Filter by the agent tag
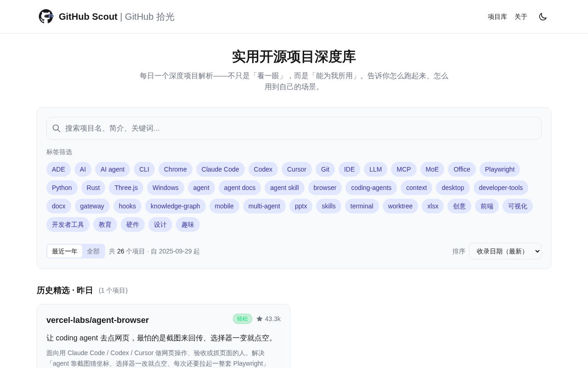The image size is (588, 368). pyautogui.click(x=201, y=188)
